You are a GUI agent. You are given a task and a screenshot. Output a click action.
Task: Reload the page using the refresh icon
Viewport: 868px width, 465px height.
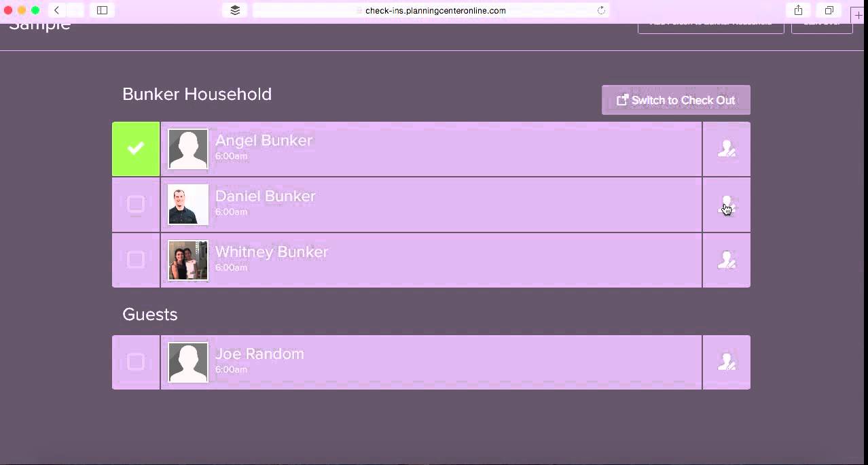tap(601, 10)
